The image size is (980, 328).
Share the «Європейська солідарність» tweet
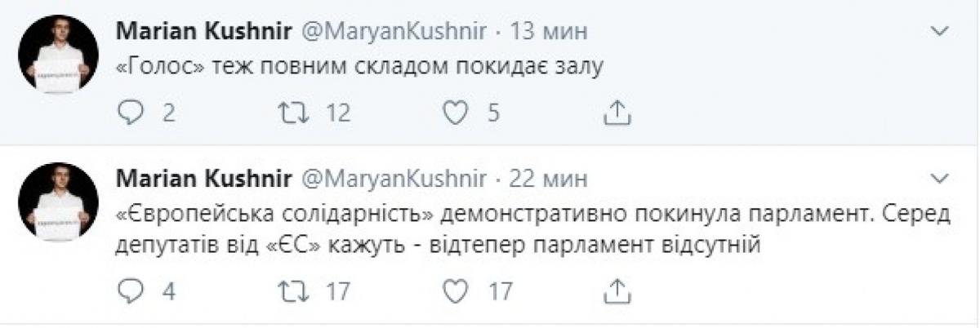click(617, 289)
